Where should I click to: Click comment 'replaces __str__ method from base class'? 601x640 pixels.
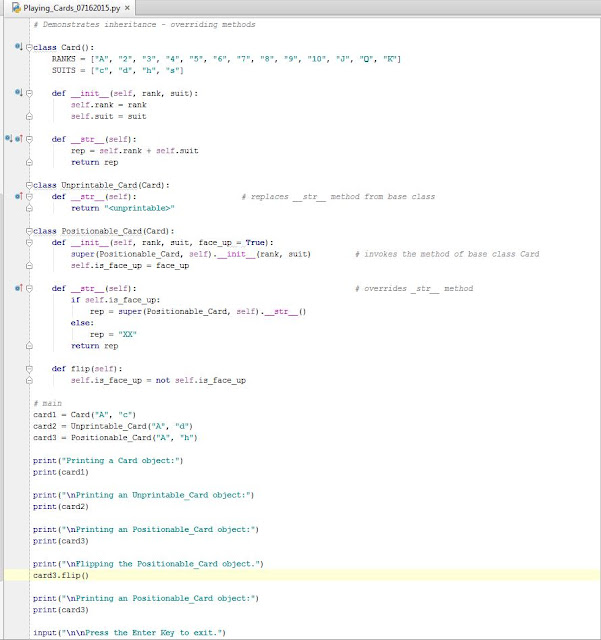(x=338, y=197)
